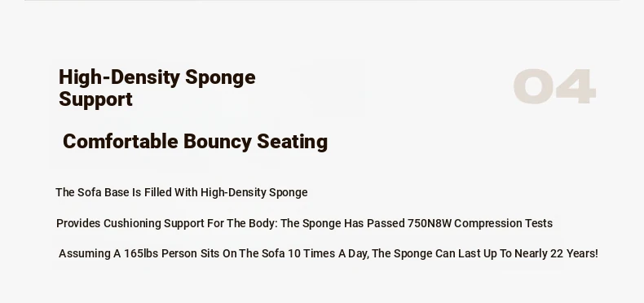Image resolution: width=644 pixels, height=303 pixels.
Task: Click the 'Compression Tests' text
Action: (503, 223)
